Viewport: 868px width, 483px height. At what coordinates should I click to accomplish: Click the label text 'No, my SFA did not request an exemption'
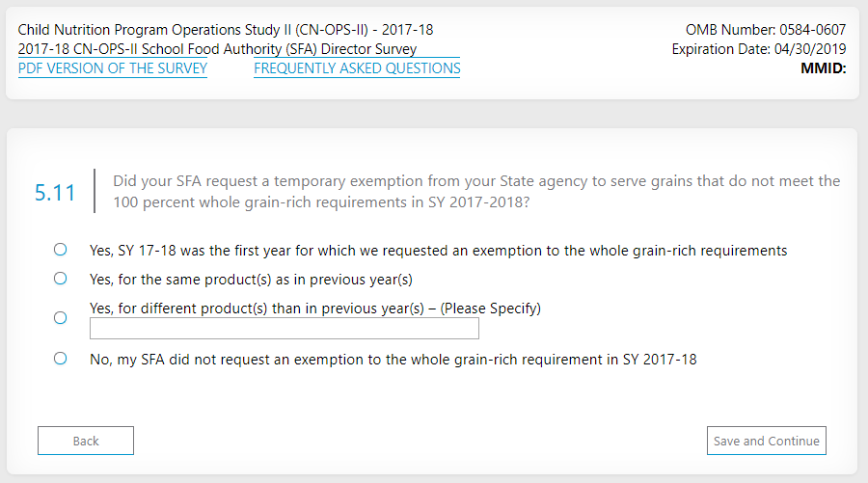point(393,360)
